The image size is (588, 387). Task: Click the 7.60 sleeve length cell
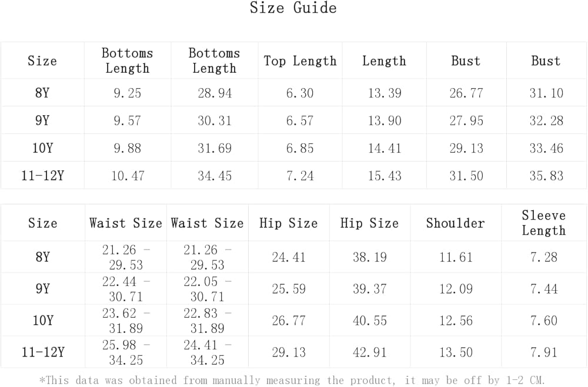coord(543,321)
